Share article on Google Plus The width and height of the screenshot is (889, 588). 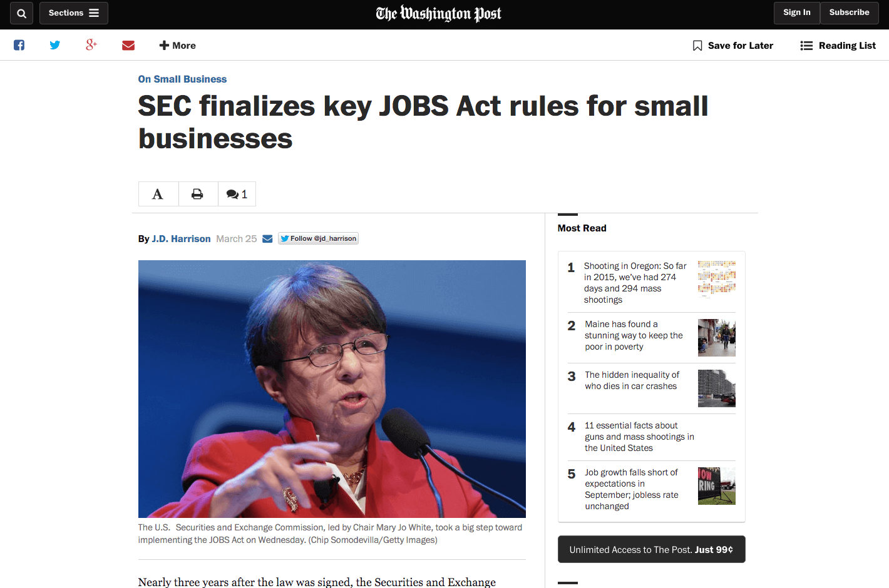(91, 44)
